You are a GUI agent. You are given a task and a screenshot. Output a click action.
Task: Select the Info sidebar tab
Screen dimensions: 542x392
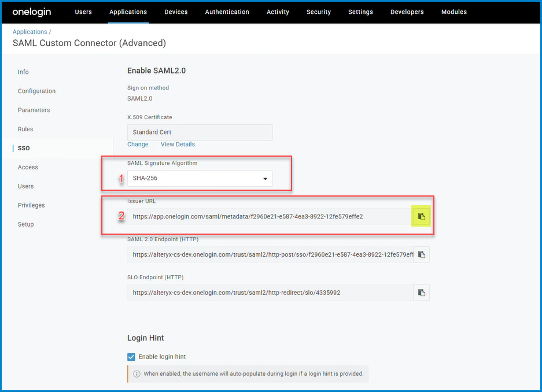tap(23, 72)
